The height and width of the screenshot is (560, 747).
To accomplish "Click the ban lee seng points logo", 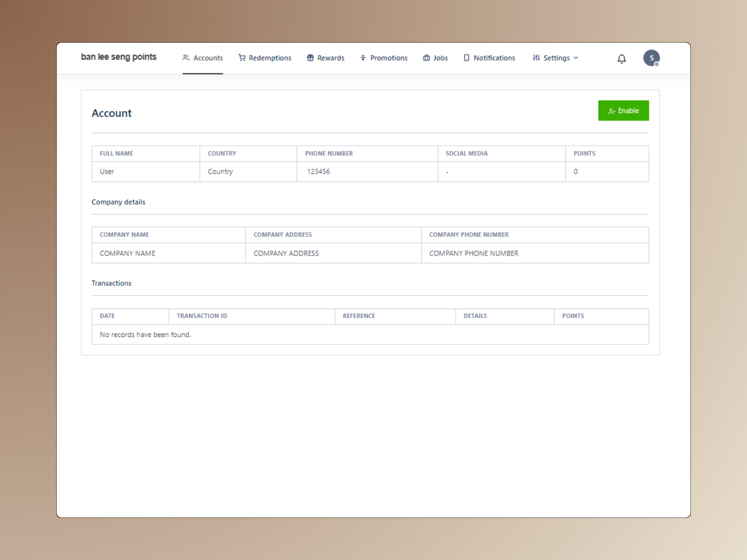I will [119, 57].
